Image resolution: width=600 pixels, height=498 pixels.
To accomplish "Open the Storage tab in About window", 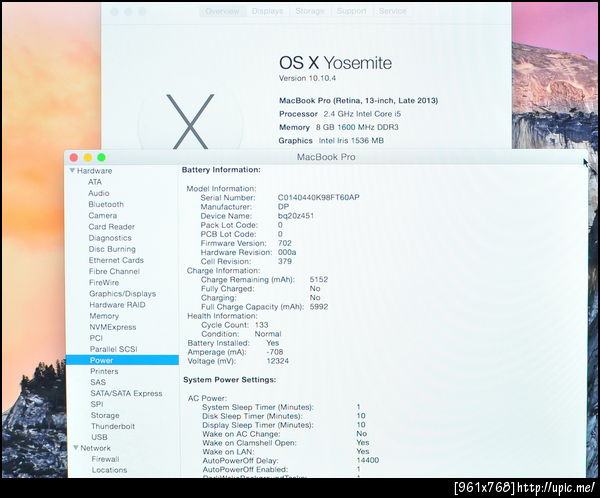I will [x=310, y=11].
